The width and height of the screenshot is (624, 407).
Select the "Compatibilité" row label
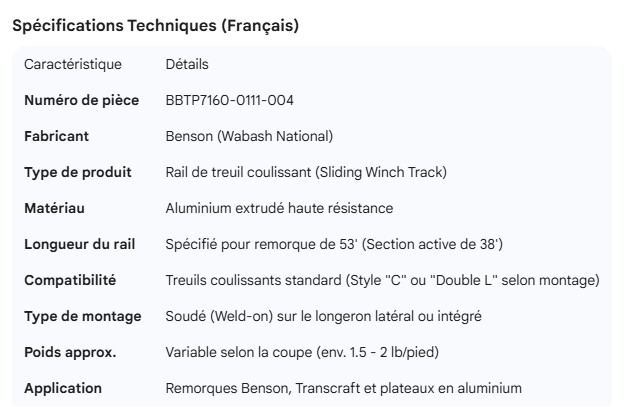click(70, 280)
